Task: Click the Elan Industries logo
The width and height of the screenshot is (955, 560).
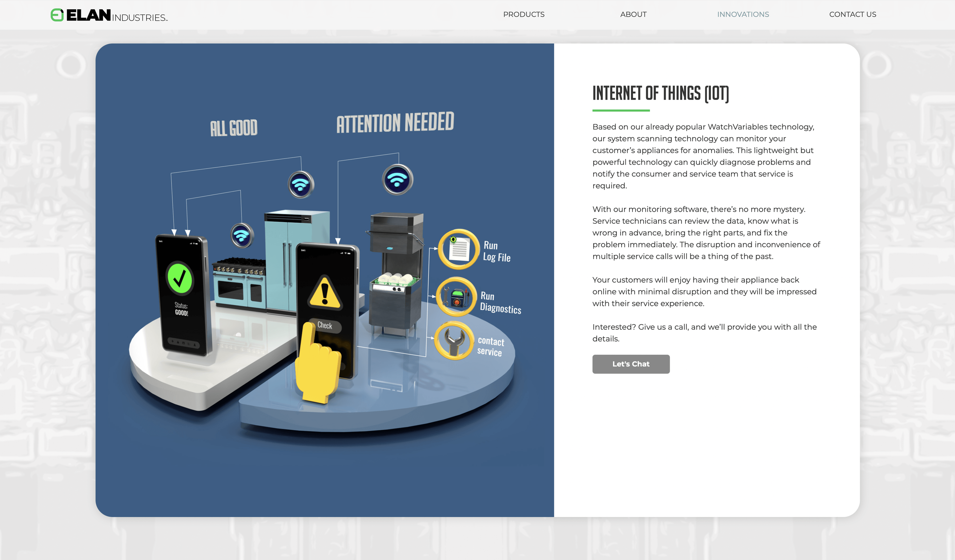Action: (109, 15)
